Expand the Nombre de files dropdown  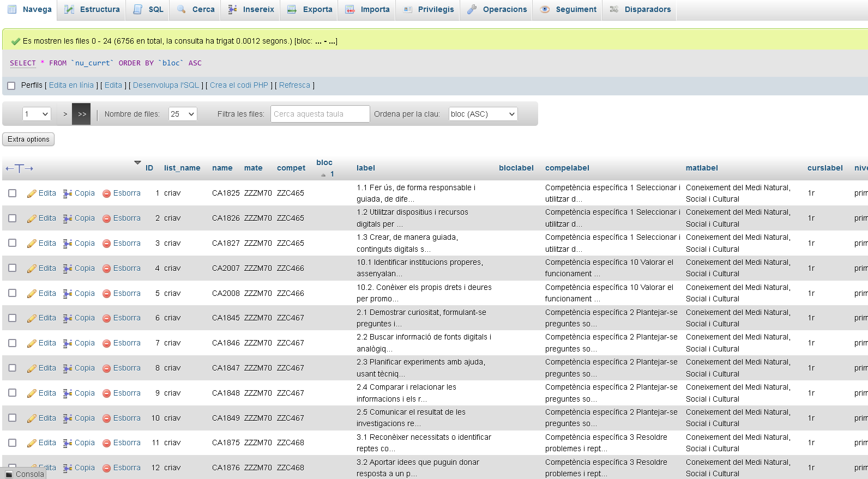click(x=183, y=114)
